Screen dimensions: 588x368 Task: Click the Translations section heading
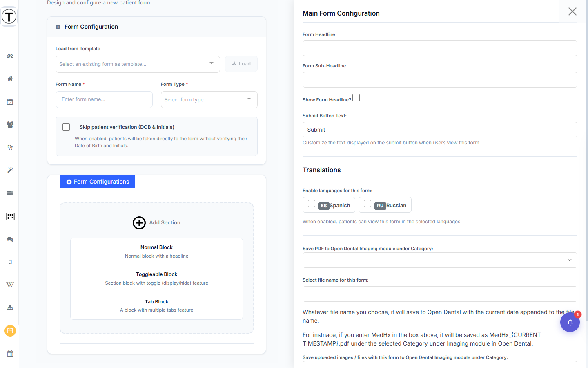click(322, 170)
